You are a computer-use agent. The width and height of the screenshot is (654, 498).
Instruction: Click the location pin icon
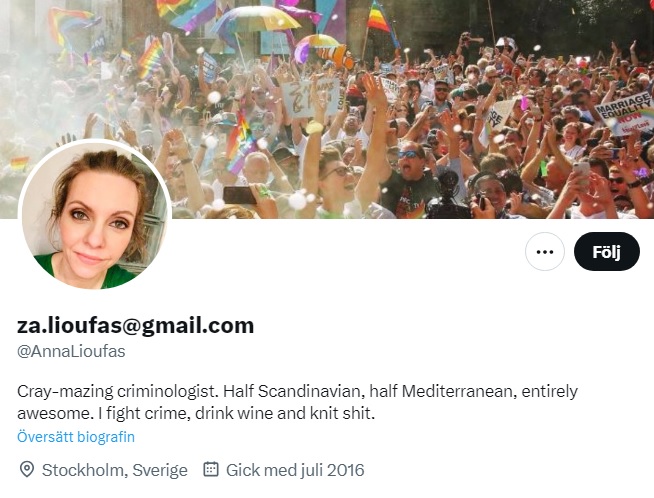(x=27, y=470)
